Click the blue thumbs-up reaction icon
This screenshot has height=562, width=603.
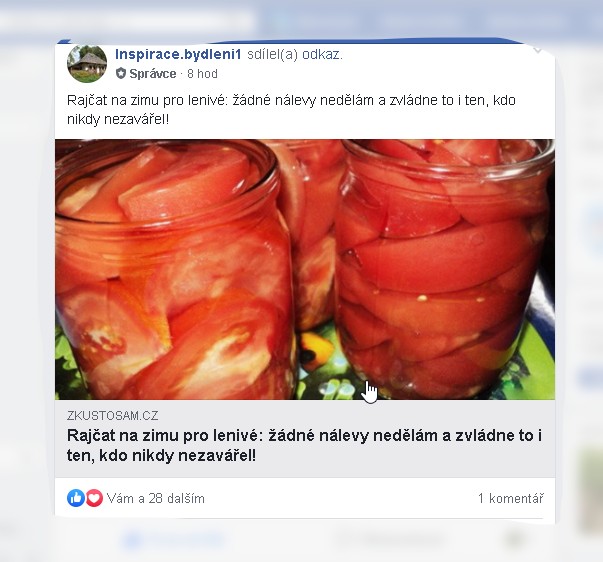[76, 498]
